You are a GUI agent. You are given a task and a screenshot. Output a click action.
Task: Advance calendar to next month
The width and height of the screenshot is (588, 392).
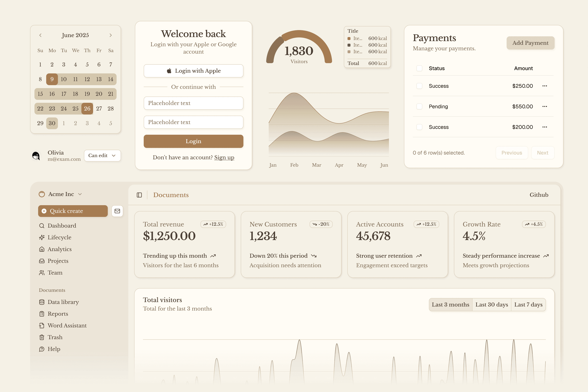[x=111, y=35]
